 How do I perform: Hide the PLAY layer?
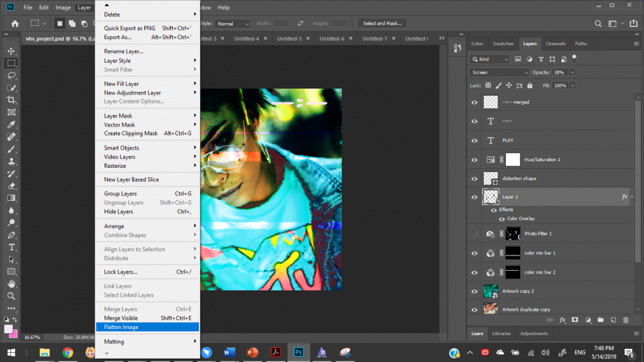tap(474, 140)
